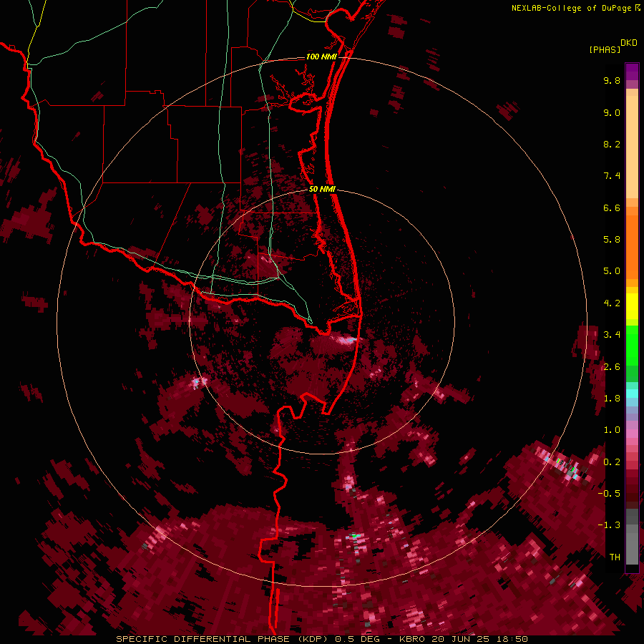This screenshot has height=644, width=644.
Task: Click the 5.0 value on the color scale
Action: (x=612, y=271)
